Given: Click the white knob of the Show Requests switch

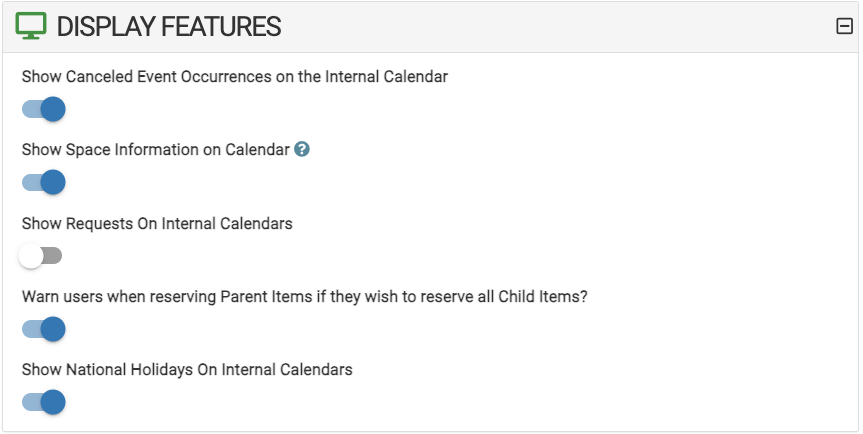Looking at the screenshot, I should (31, 256).
